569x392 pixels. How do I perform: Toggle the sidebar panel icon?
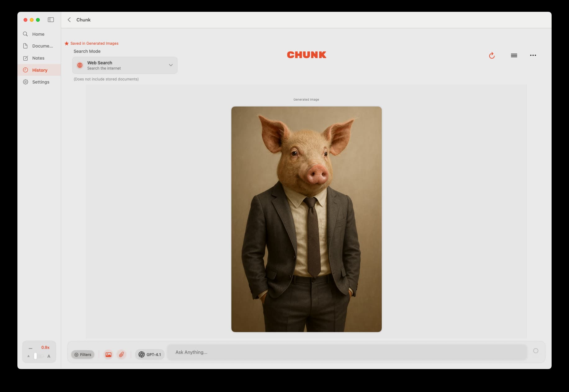pyautogui.click(x=51, y=19)
